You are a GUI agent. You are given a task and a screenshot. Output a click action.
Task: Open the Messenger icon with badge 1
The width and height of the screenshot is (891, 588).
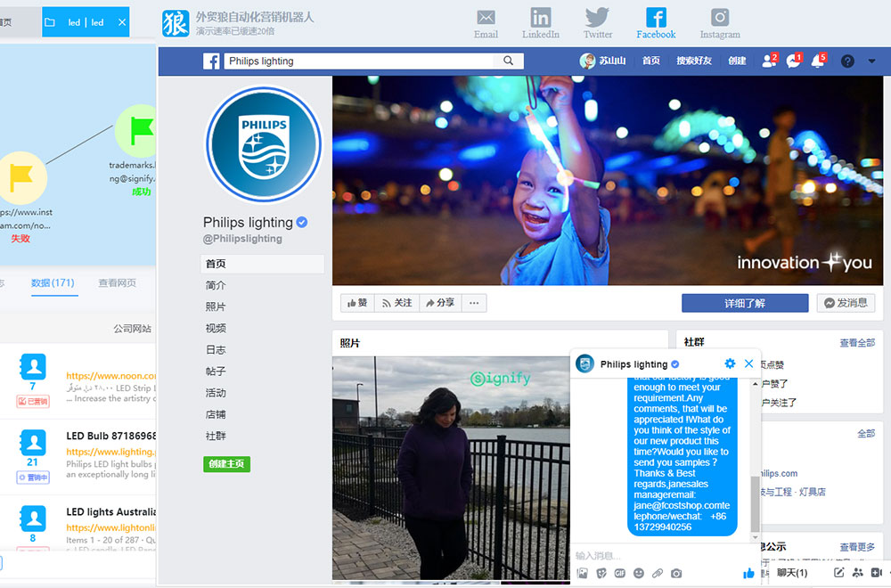(793, 61)
